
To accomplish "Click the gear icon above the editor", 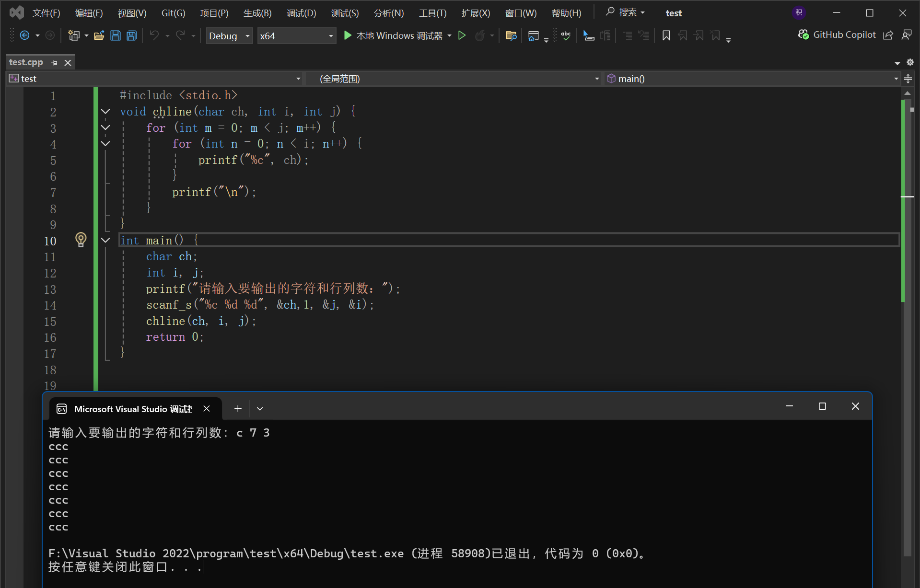I will tap(910, 62).
